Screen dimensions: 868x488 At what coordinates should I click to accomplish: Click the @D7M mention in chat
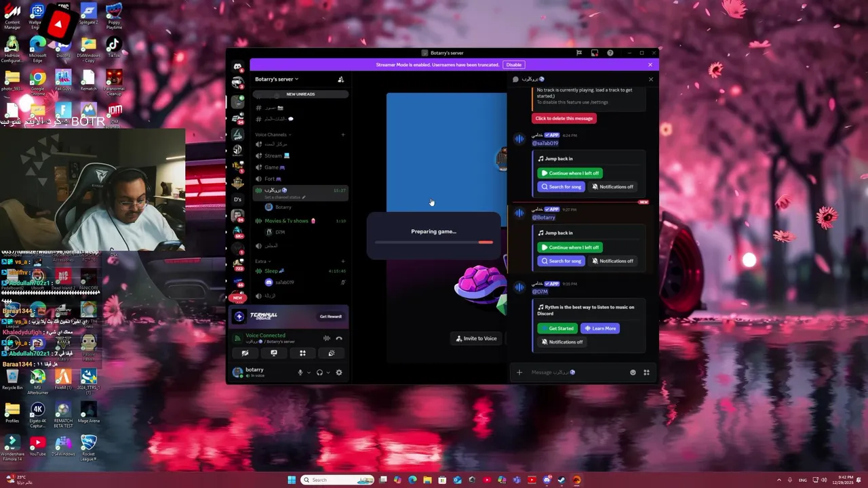[x=540, y=291]
